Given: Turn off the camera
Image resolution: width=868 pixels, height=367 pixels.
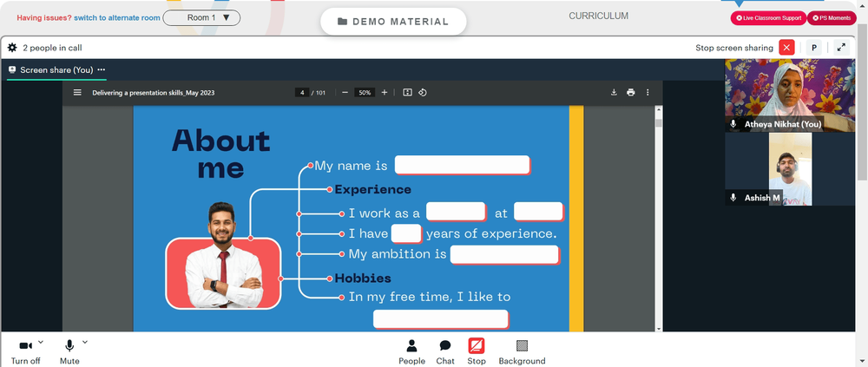Looking at the screenshot, I should pyautogui.click(x=25, y=352).
